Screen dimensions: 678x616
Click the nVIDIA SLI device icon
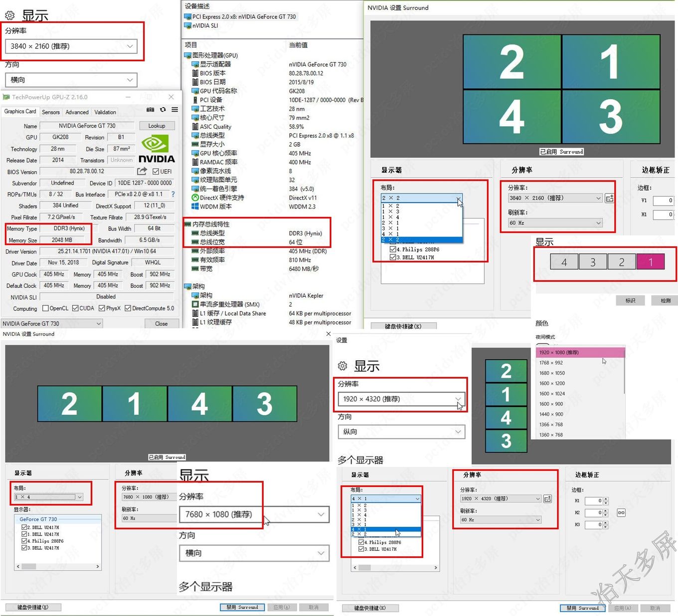188,25
